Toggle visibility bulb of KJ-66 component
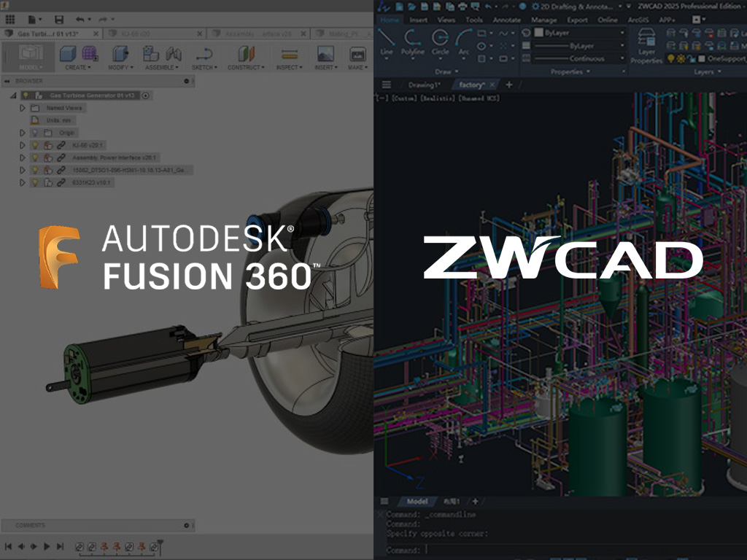 (x=34, y=145)
